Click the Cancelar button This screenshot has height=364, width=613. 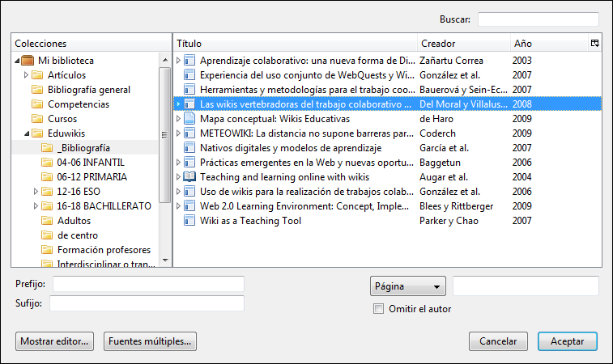point(499,341)
